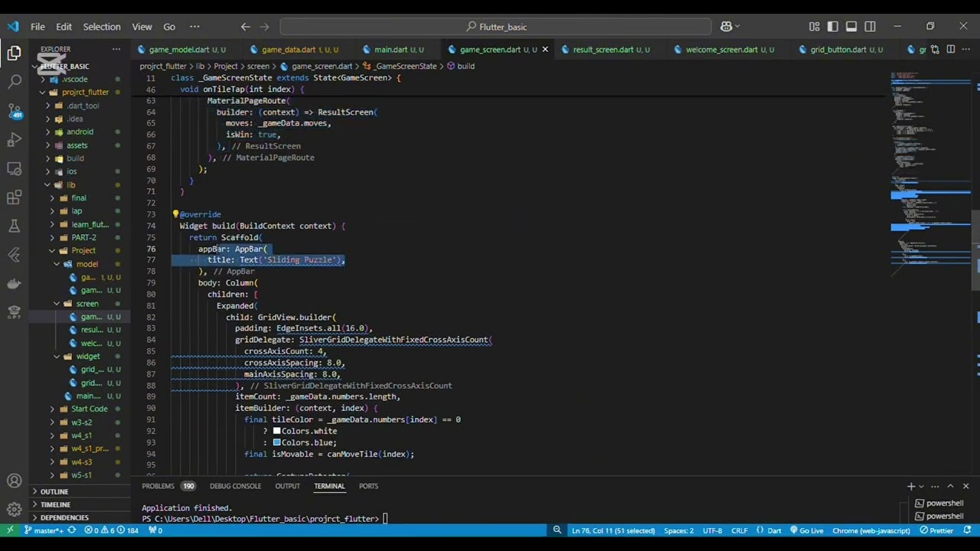Open terminal panel more actions ellipsis
The height and width of the screenshot is (551, 980).
(x=936, y=486)
